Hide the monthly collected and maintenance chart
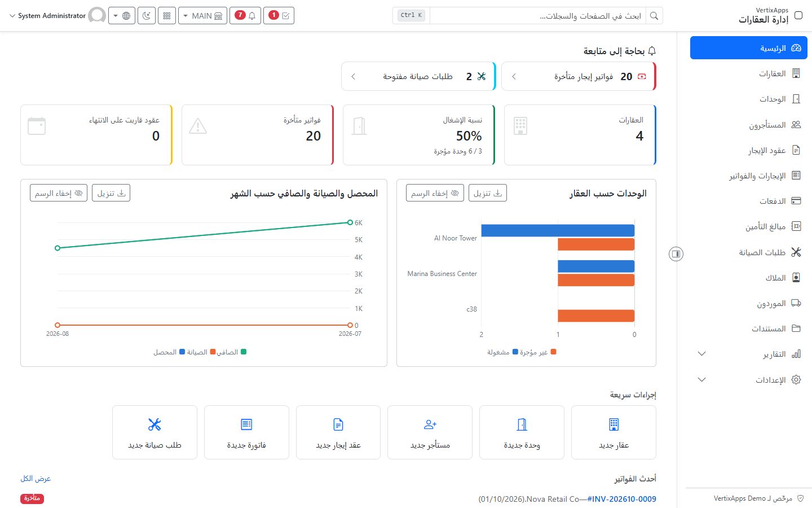The width and height of the screenshot is (812, 508). 59,193
